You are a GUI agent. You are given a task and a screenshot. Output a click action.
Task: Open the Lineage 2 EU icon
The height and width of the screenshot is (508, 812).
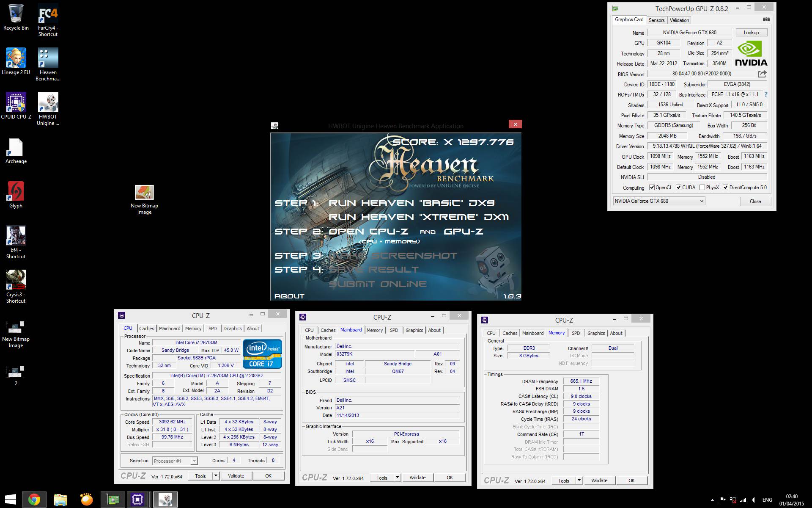click(16, 61)
